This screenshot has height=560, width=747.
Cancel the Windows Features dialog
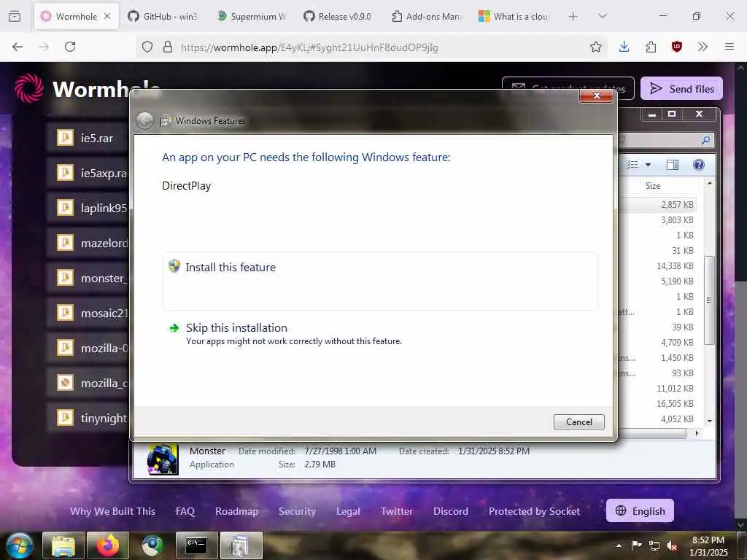tap(578, 422)
